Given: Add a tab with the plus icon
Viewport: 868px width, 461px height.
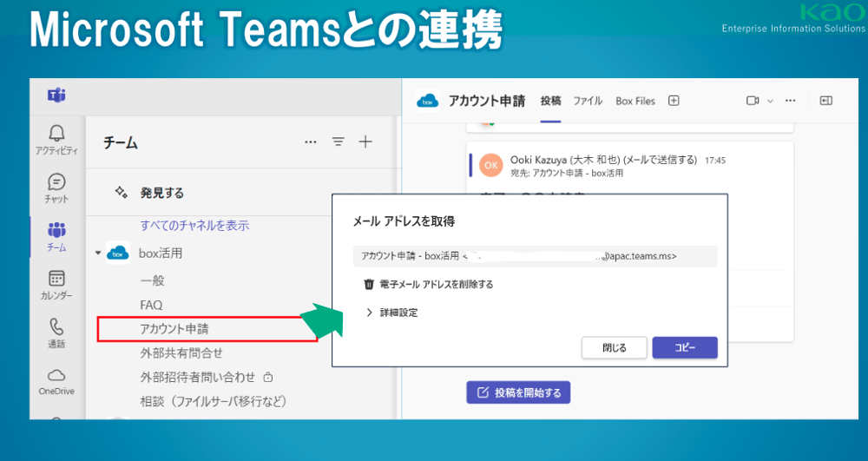Looking at the screenshot, I should [x=674, y=101].
